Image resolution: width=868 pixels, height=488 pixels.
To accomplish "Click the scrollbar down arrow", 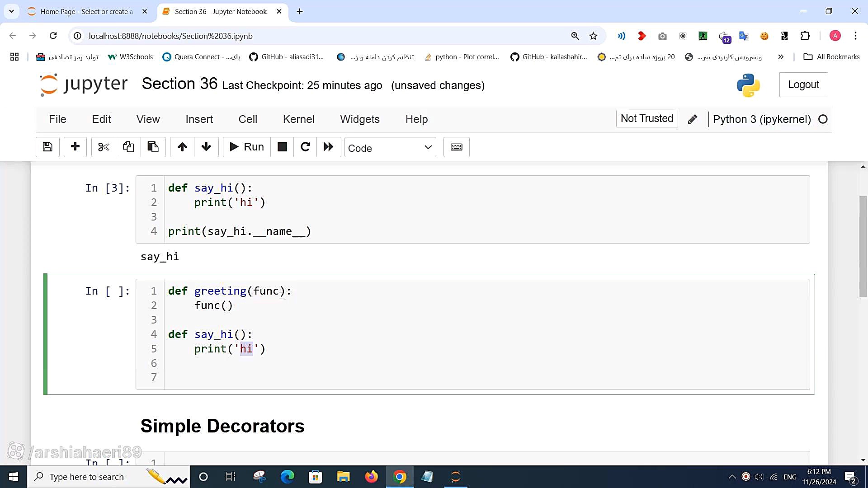I will (863, 460).
